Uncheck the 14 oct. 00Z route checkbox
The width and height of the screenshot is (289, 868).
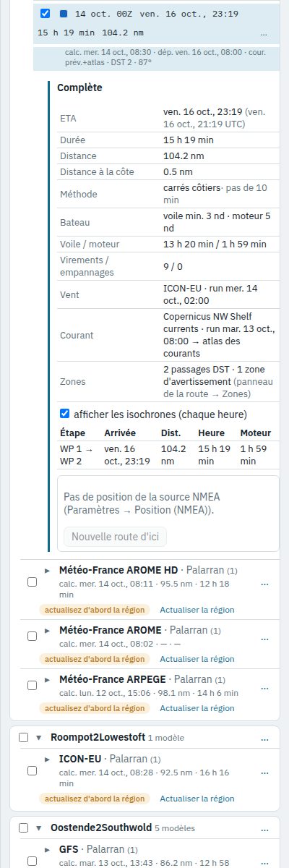click(45, 14)
